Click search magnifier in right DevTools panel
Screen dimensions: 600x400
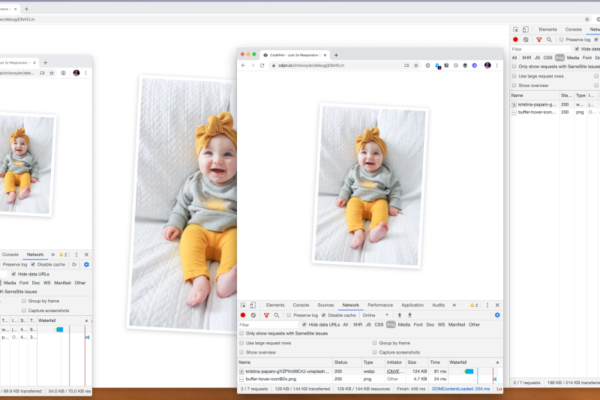(549, 39)
